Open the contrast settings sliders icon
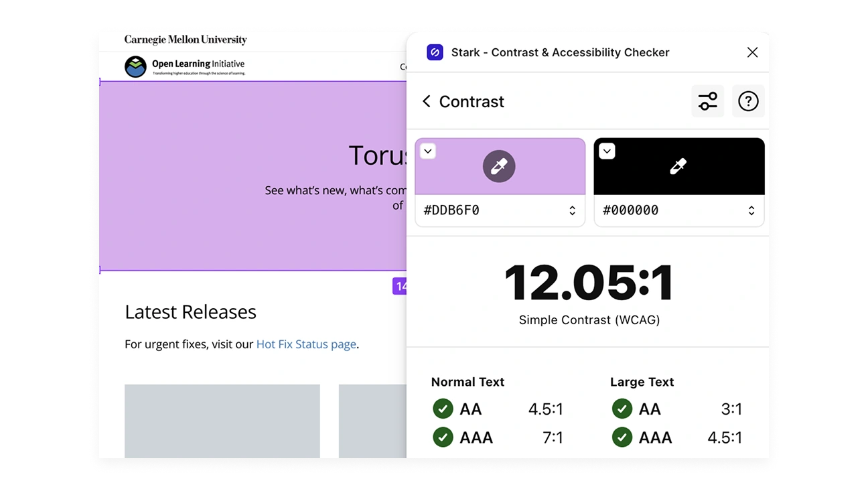868x489 pixels. 708,101
